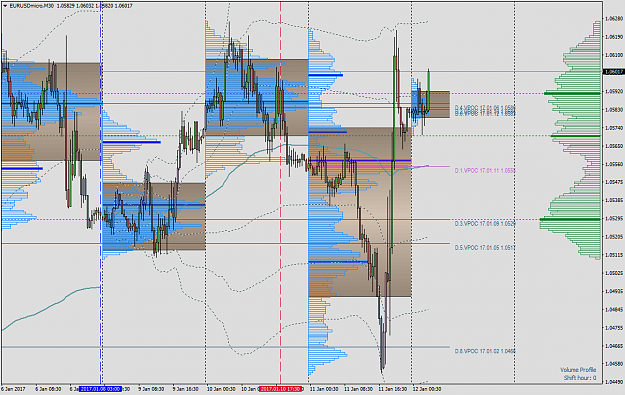This screenshot has width=625, height=395.
Task: Select the red 2017.01.10 17:30 date marker
Action: pyautogui.click(x=280, y=389)
